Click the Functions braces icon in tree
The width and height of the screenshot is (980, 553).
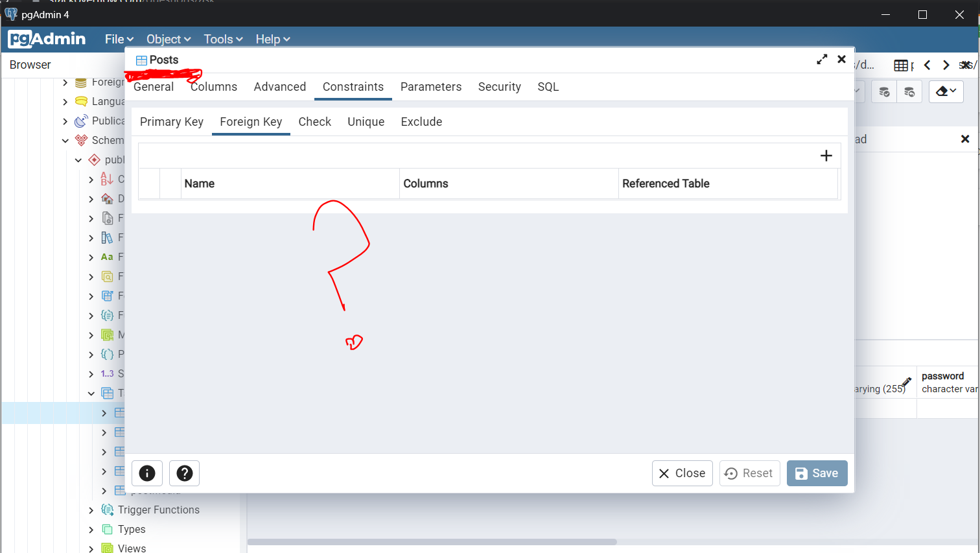[107, 315]
